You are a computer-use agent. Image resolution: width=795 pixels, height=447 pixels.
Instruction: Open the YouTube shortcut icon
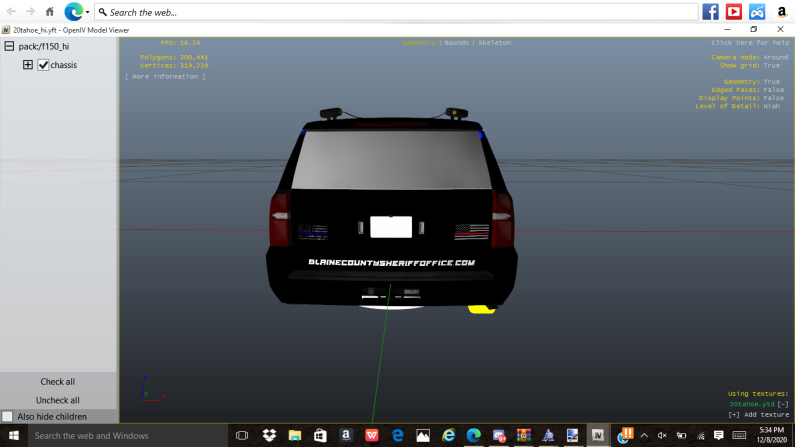pyautogui.click(x=734, y=12)
